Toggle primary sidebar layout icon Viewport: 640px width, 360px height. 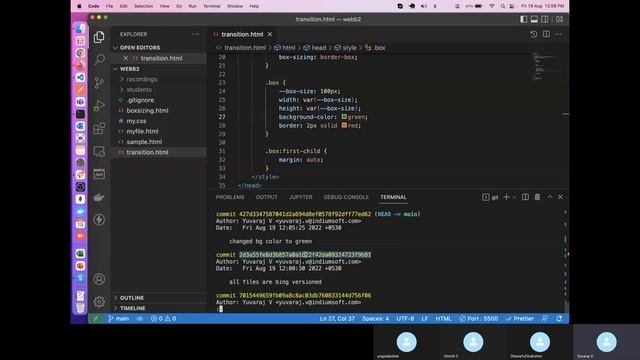pyautogui.click(x=524, y=19)
